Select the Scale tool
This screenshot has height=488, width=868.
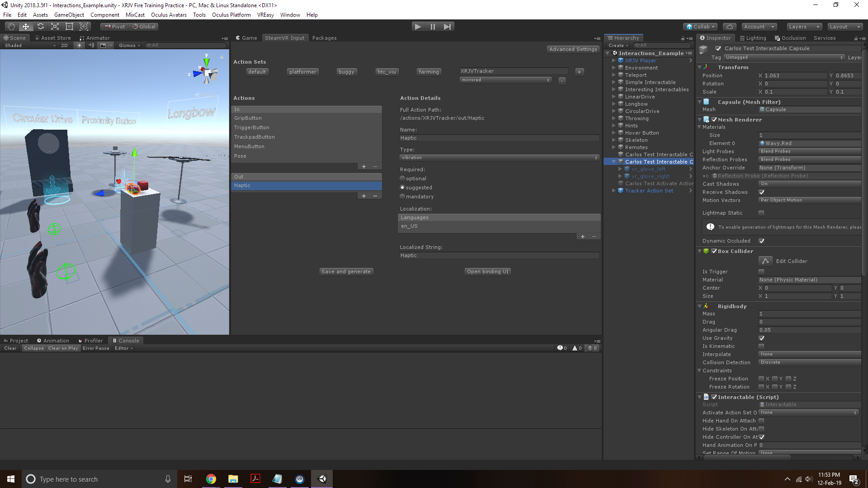pyautogui.click(x=55, y=26)
